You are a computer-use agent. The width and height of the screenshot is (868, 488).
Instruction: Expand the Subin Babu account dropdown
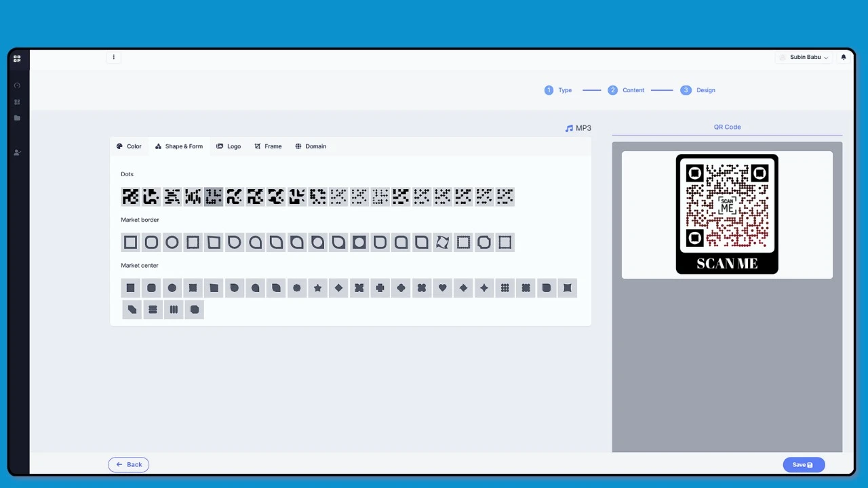[x=804, y=57]
